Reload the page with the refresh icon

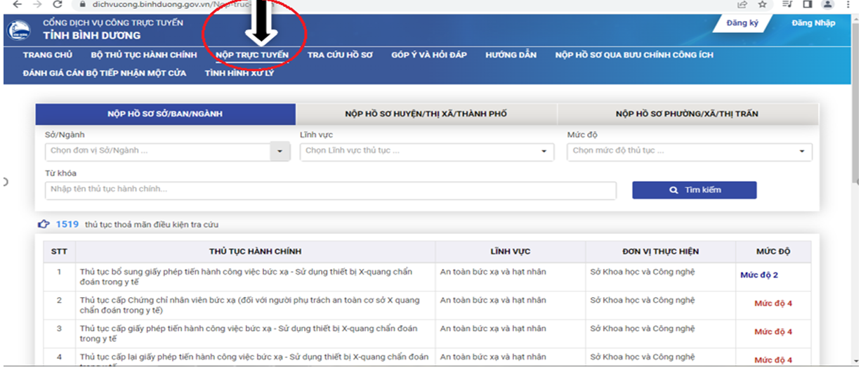pyautogui.click(x=58, y=4)
